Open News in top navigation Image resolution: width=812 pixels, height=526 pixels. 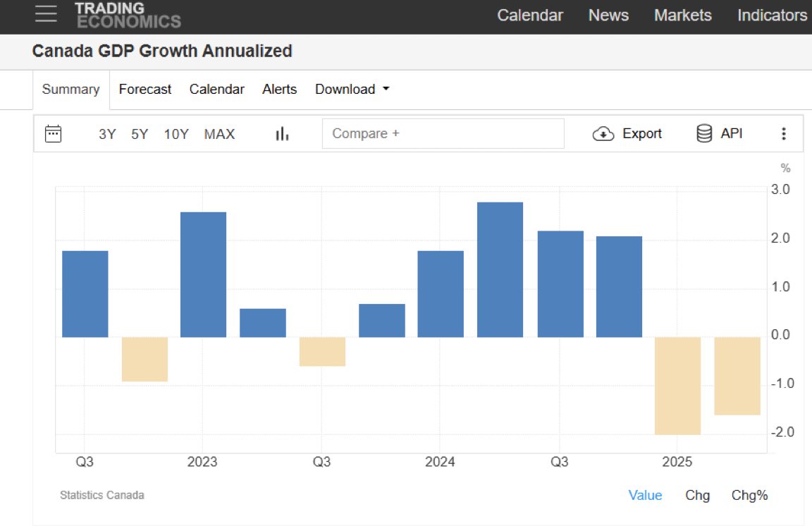608,15
